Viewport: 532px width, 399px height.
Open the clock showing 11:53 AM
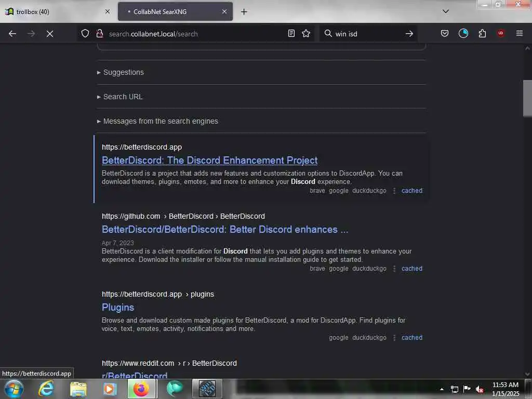505,389
